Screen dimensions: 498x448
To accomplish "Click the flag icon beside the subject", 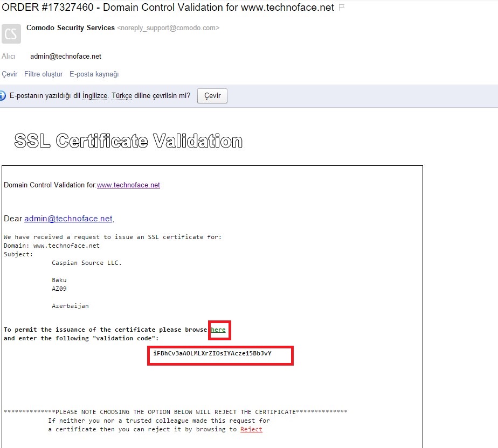I will (x=342, y=7).
